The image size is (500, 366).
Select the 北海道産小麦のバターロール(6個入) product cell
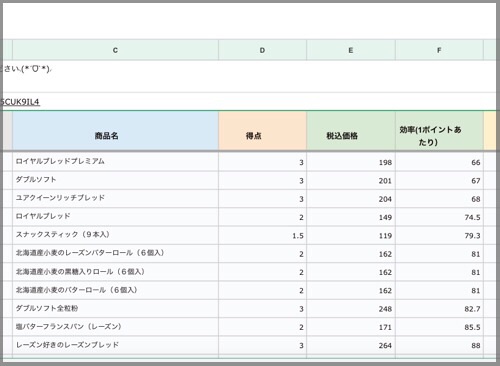115,290
